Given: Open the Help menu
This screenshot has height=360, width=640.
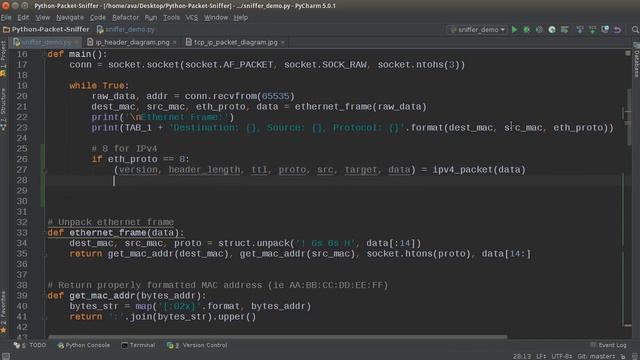Looking at the screenshot, I should point(240,18).
